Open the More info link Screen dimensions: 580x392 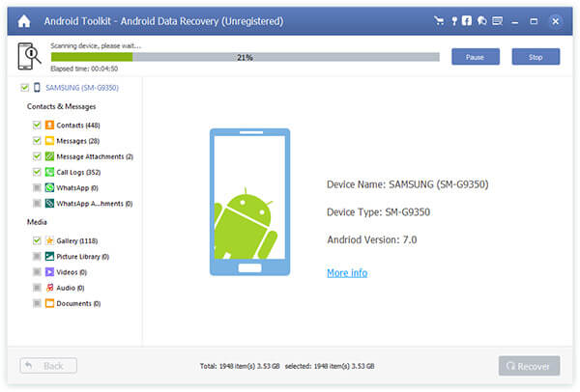[346, 273]
